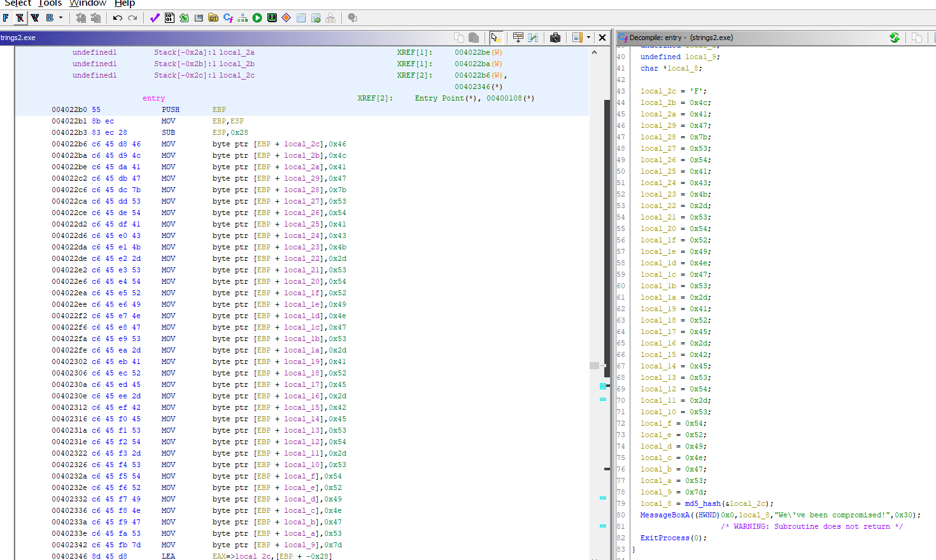Open the function graph hierarchy icon
This screenshot has width=936, height=560.
pyautogui.click(x=243, y=18)
